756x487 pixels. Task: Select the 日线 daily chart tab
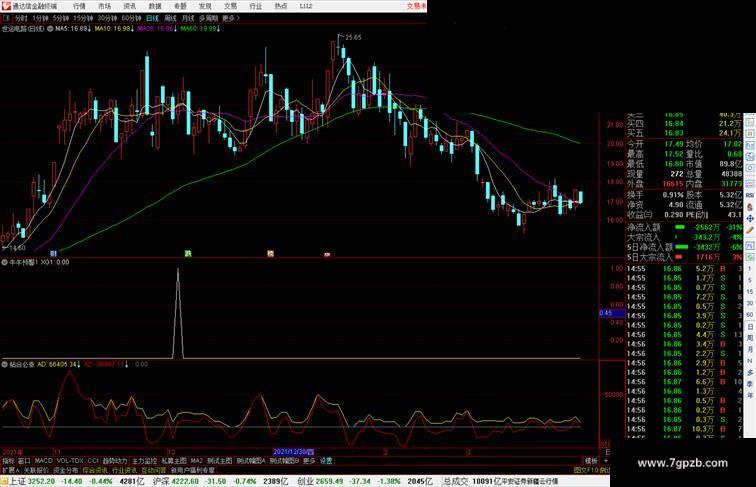[152, 18]
